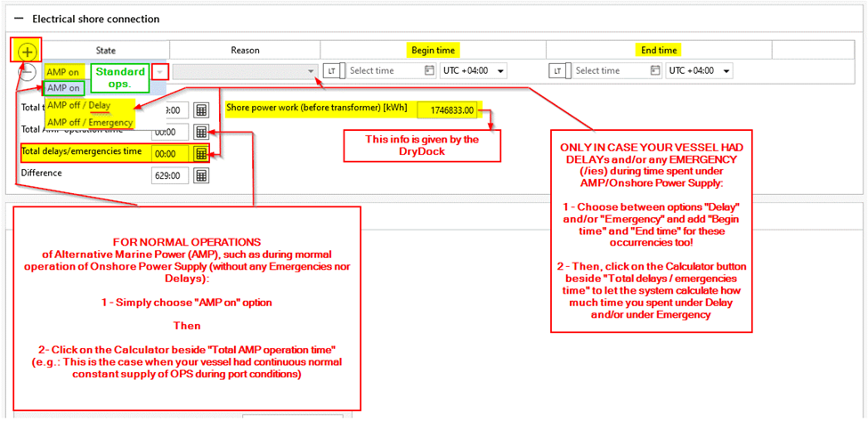
Task: Open Begin time calendar picker icon
Action: pos(429,71)
